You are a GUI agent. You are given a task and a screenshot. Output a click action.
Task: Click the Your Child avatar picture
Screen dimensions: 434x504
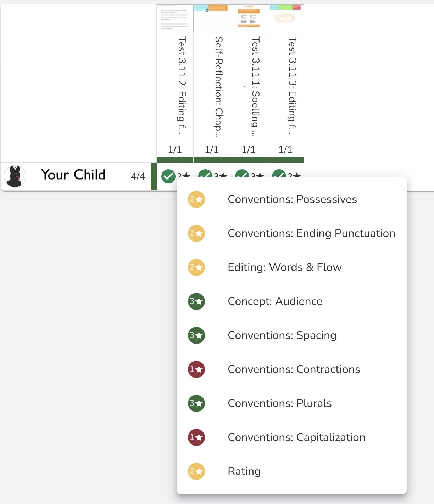tap(15, 176)
